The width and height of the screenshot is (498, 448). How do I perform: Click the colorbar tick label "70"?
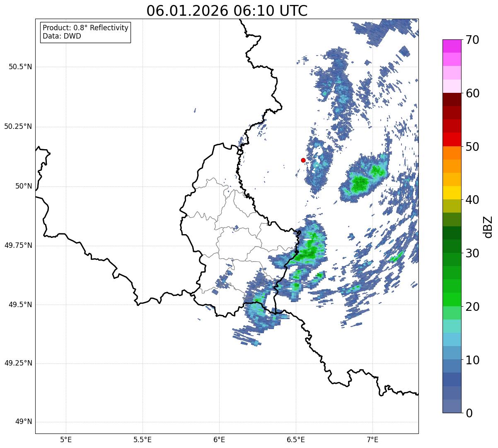[472, 40]
